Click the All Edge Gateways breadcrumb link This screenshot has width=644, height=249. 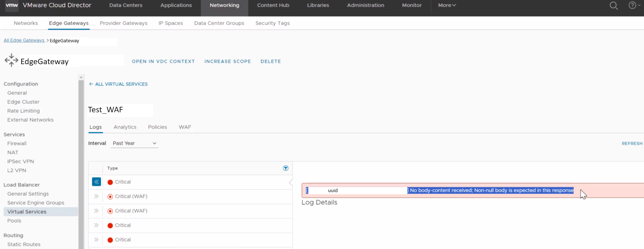pos(24,40)
